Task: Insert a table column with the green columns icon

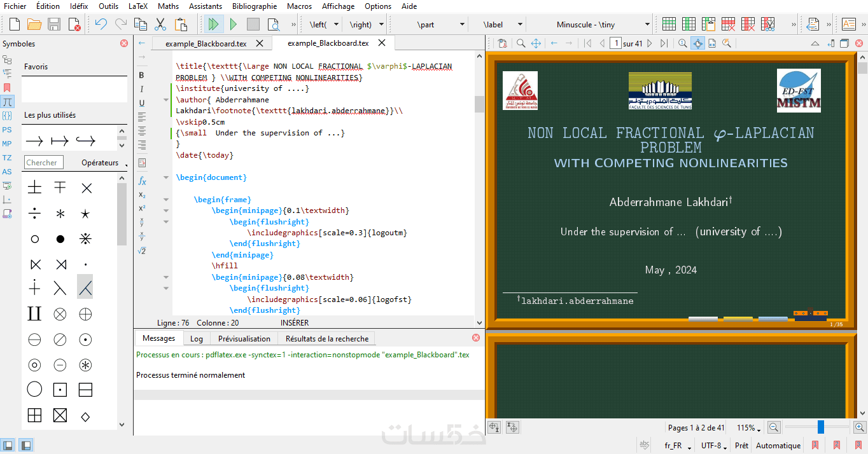Action: click(x=689, y=25)
